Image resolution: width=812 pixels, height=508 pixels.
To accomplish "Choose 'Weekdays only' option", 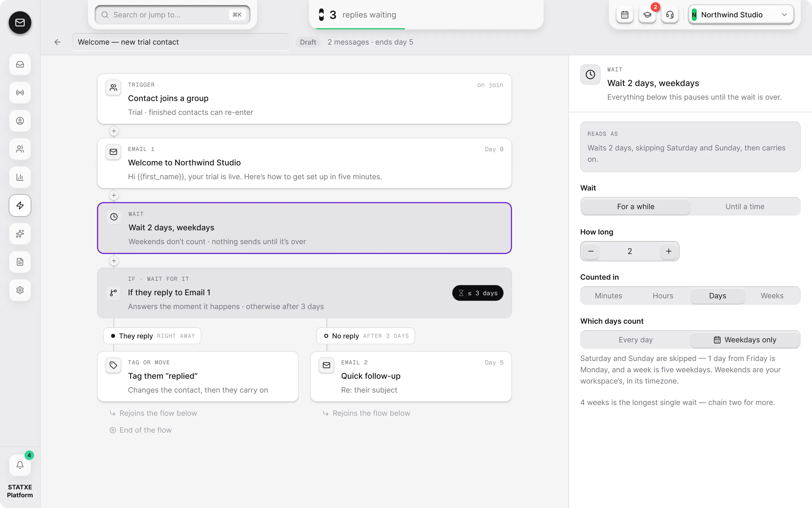I will pyautogui.click(x=745, y=340).
